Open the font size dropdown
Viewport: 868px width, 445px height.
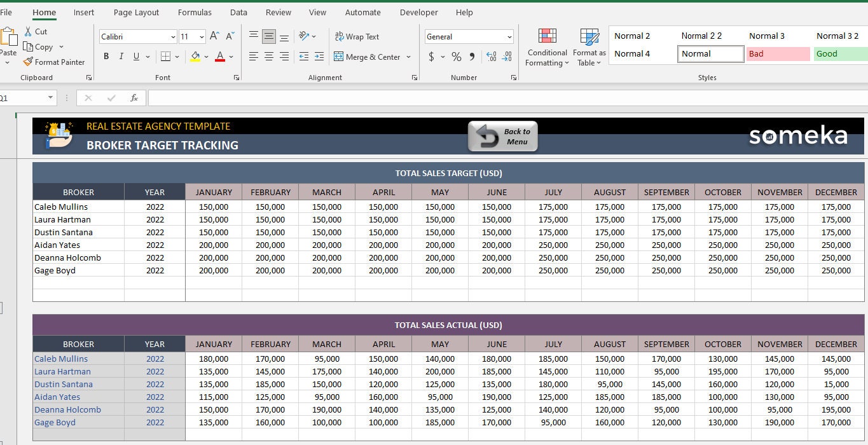coord(202,36)
